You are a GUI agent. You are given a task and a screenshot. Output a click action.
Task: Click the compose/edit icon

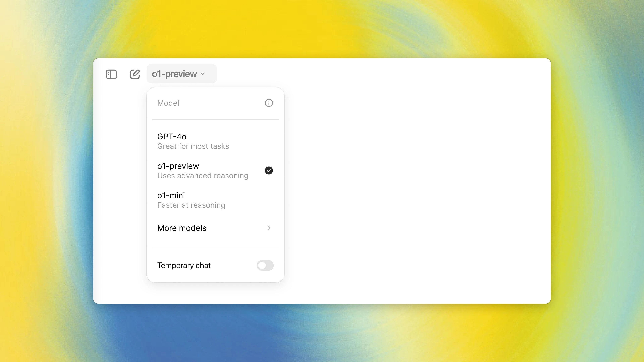[x=135, y=74]
